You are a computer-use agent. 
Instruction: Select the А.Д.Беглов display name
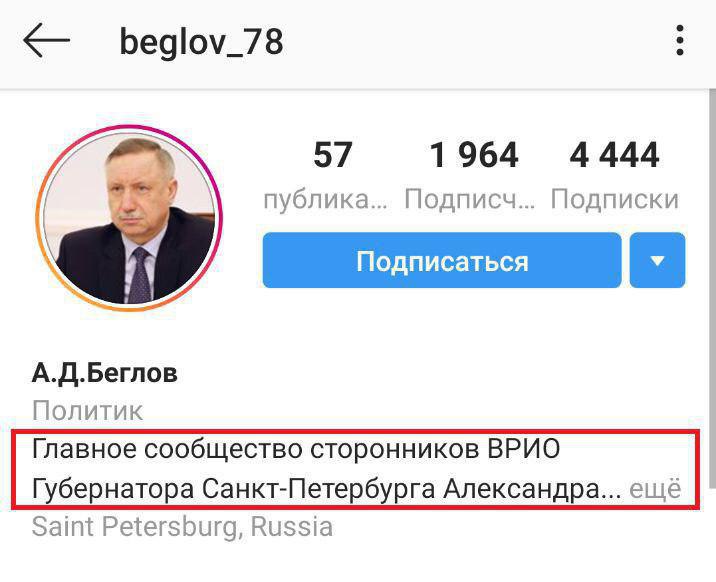[105, 373]
